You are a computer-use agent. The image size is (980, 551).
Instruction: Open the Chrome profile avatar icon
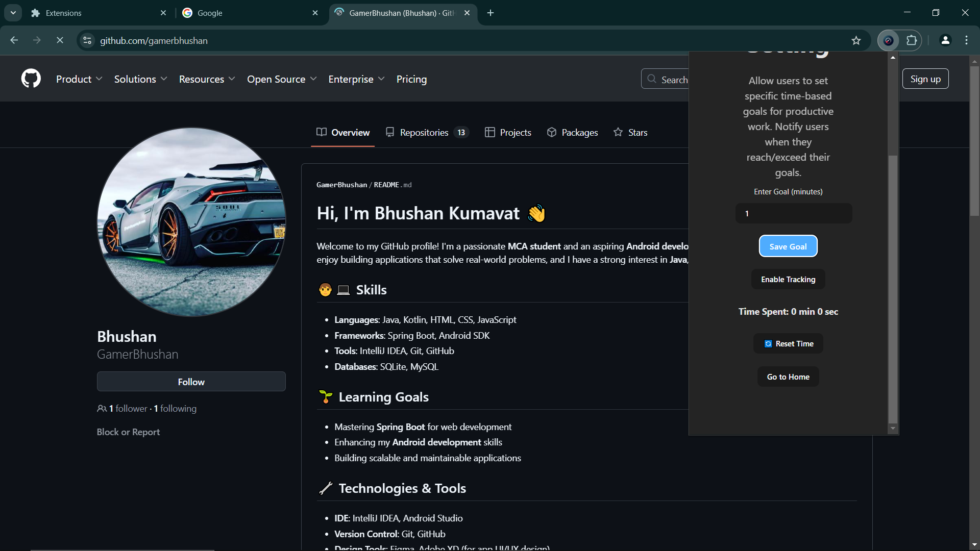coord(945,40)
